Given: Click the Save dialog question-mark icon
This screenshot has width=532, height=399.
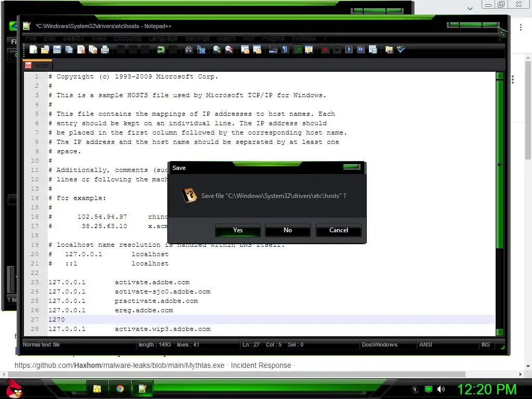Looking at the screenshot, I should (x=190, y=195).
